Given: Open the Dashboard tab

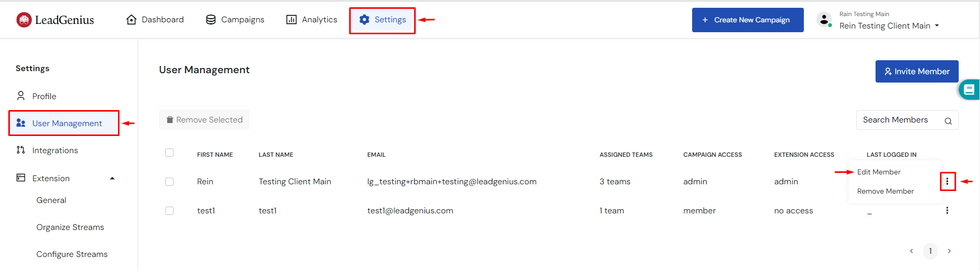Looking at the screenshot, I should coord(155,20).
